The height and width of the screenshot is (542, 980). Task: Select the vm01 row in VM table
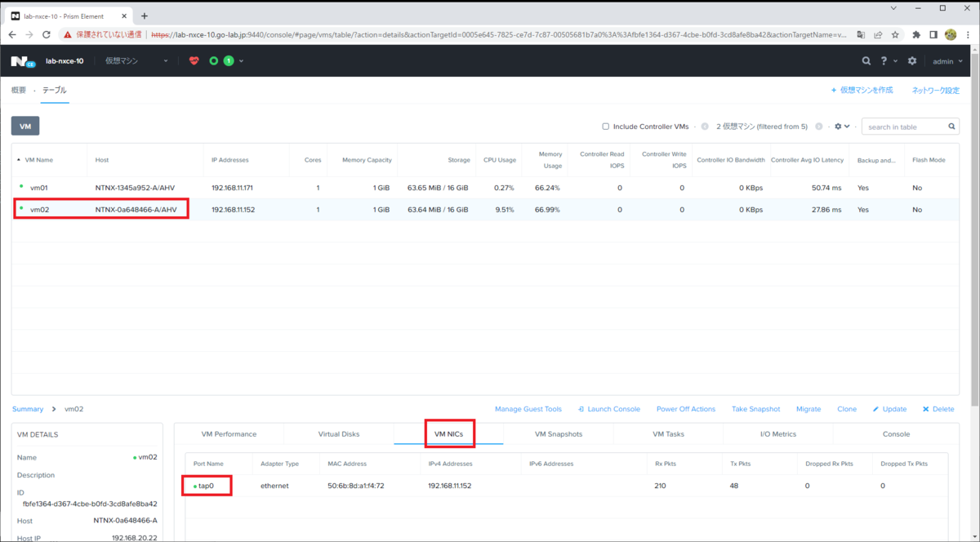coord(485,188)
